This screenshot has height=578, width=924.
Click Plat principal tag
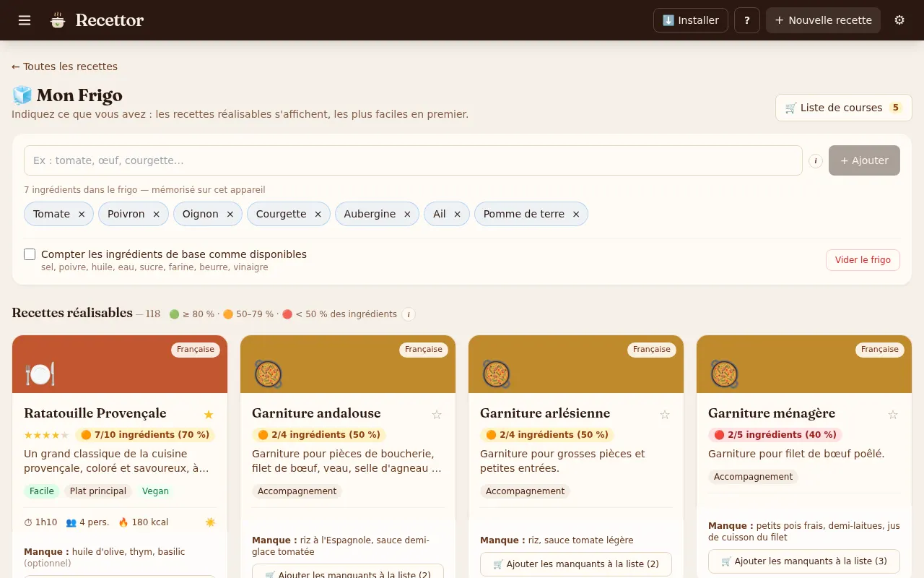(98, 491)
